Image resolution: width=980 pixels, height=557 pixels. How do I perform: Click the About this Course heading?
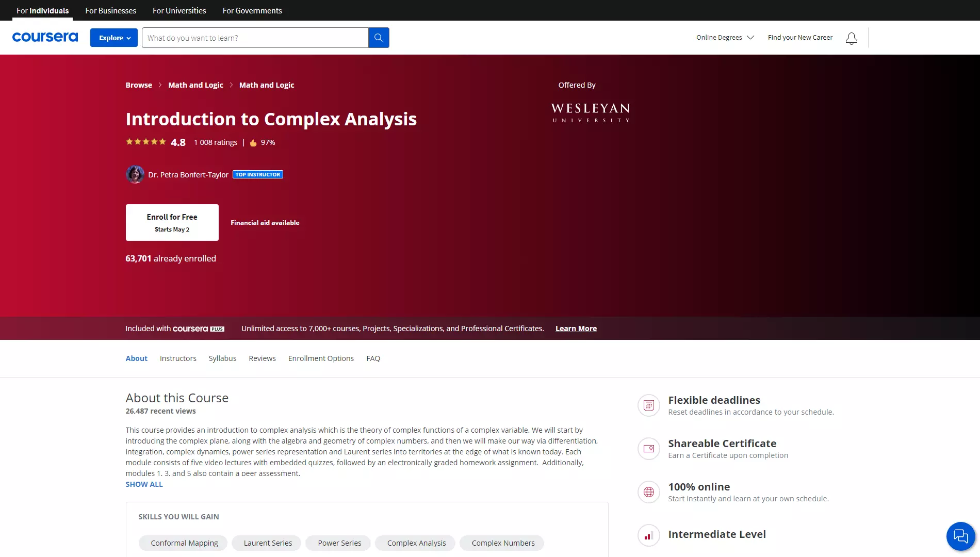pos(177,398)
